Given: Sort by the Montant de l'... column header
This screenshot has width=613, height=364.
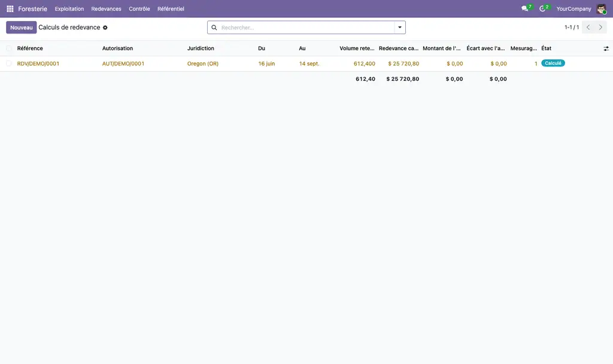Looking at the screenshot, I should pyautogui.click(x=442, y=48).
